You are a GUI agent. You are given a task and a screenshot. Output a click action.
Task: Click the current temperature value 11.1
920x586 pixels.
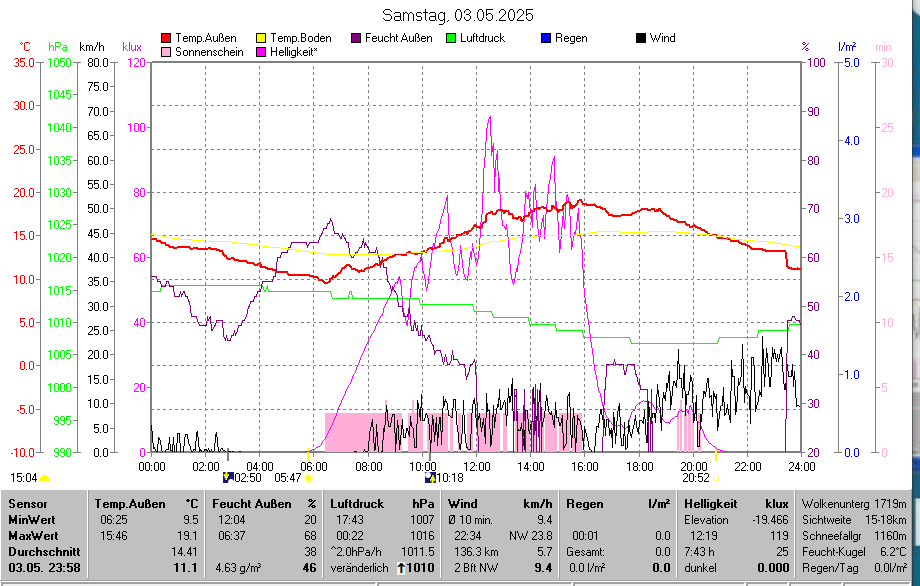[185, 568]
